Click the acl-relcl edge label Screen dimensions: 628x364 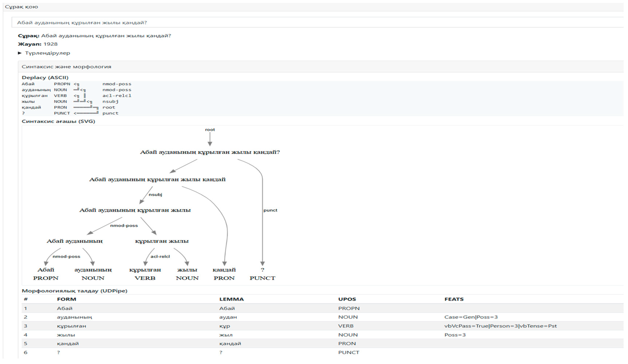coord(160,256)
